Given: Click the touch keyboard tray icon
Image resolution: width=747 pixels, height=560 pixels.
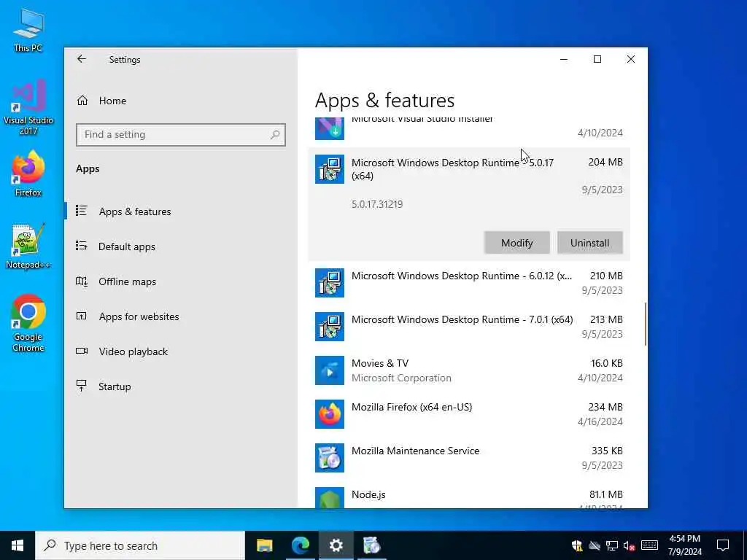Looking at the screenshot, I should click(649, 545).
